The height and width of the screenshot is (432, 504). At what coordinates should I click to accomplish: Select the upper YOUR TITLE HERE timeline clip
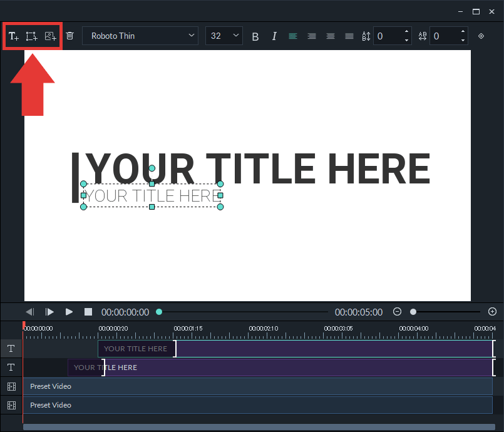(x=296, y=349)
